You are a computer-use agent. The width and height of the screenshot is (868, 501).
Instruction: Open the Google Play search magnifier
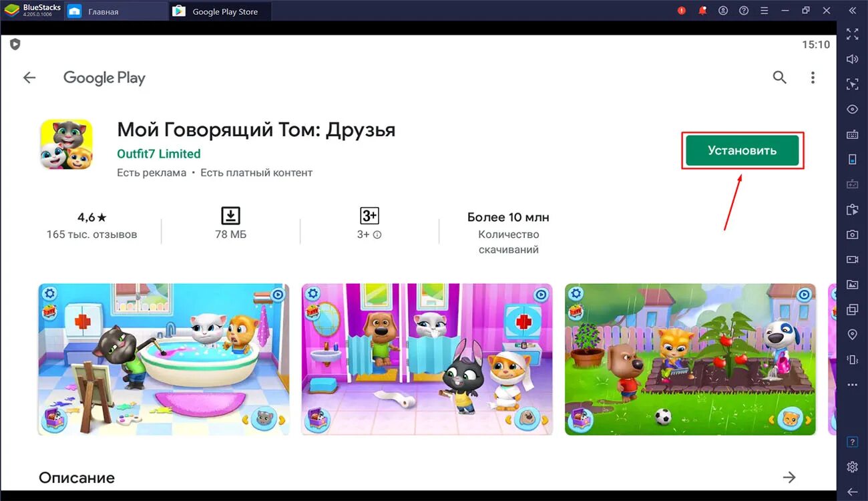(x=779, y=77)
